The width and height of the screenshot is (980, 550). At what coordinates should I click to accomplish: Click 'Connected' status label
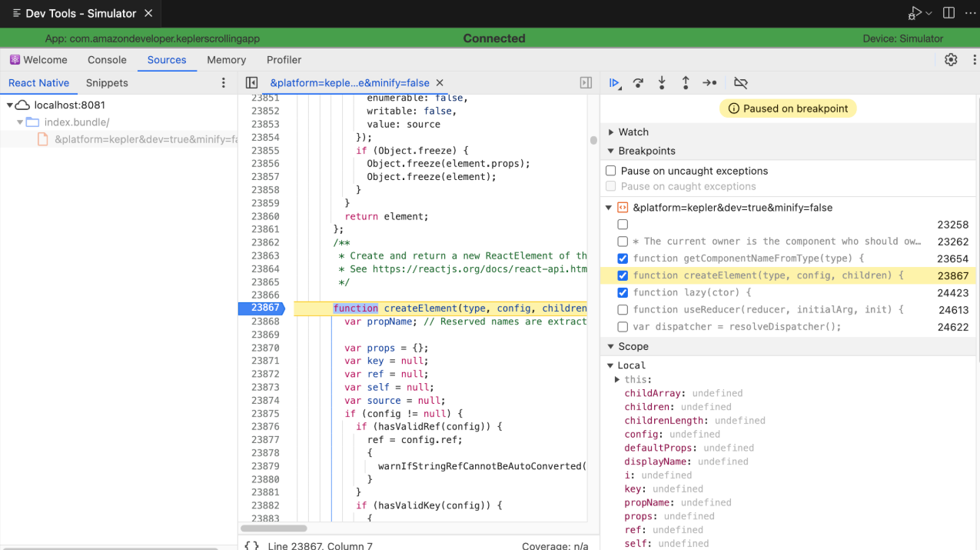(x=494, y=38)
